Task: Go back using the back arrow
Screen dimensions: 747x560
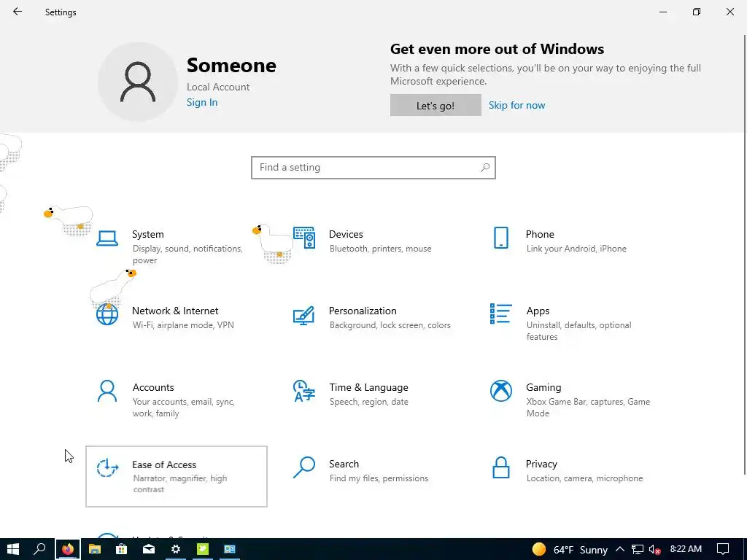Action: [x=18, y=12]
